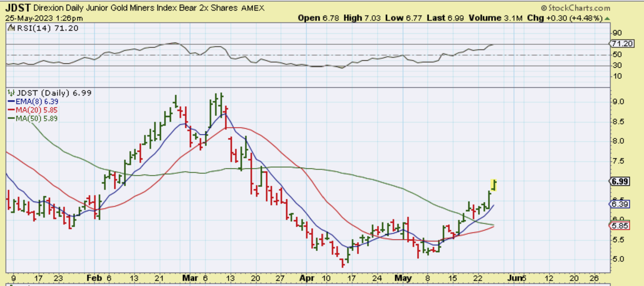Click the Chg +0.30 (+4.48%) value
The width and height of the screenshot is (644, 286).
[x=565, y=18]
